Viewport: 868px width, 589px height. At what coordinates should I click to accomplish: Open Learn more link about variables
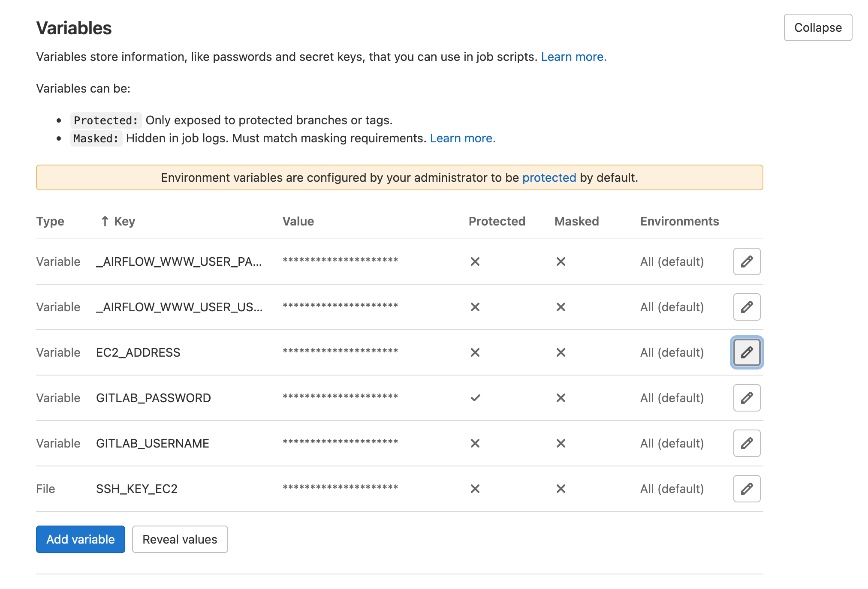(573, 57)
